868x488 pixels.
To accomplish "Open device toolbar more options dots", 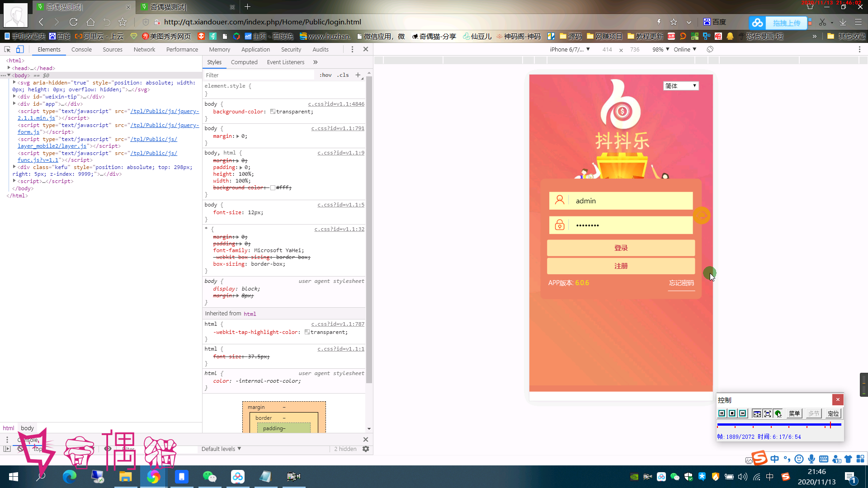I will point(859,49).
